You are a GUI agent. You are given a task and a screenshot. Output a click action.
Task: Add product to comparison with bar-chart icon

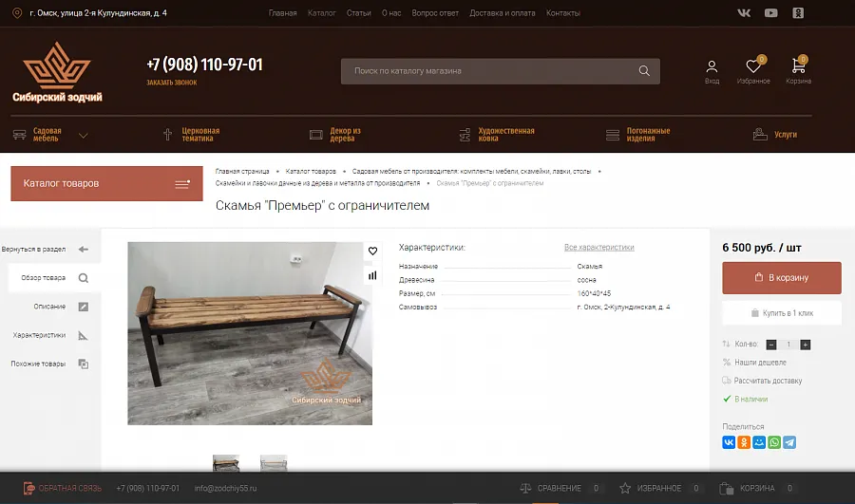(372, 275)
